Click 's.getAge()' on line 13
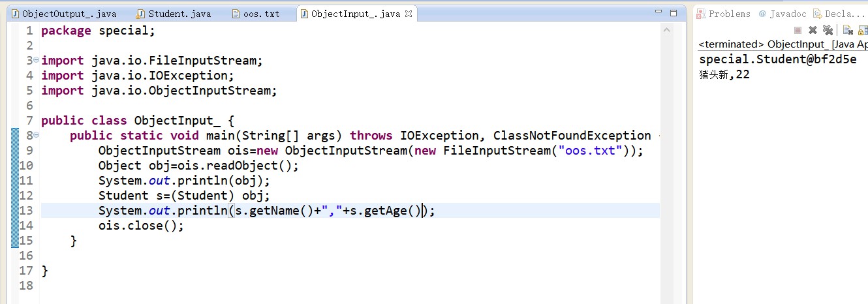Viewport: 868px width, 304px height. [387, 211]
